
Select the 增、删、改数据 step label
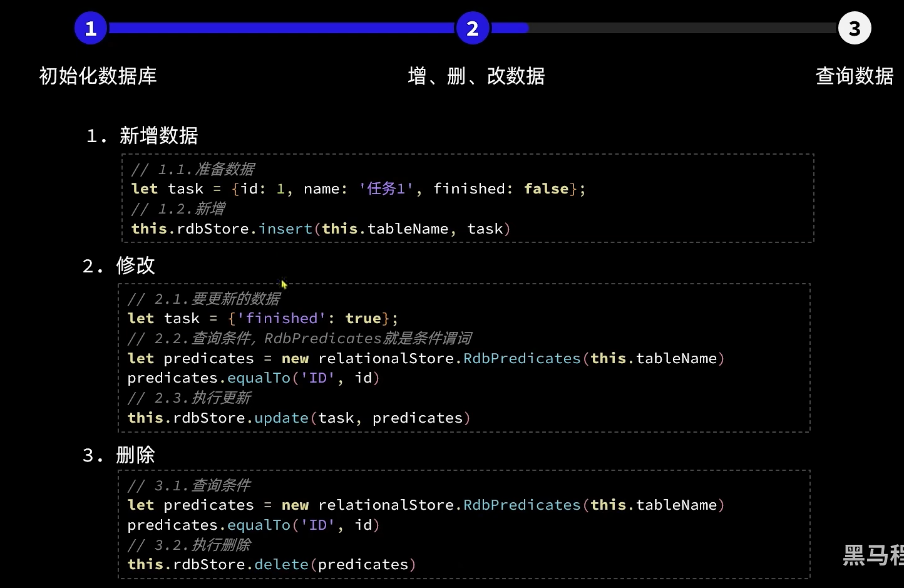click(476, 76)
